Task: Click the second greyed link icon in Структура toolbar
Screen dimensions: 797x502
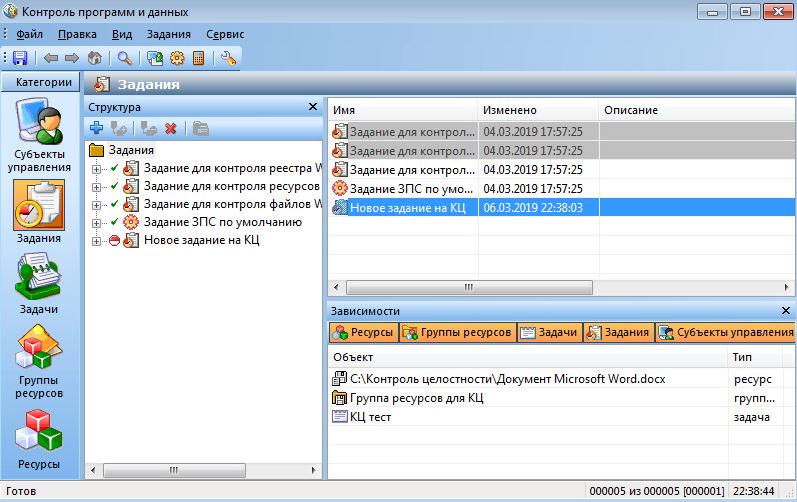Action: [x=148, y=129]
